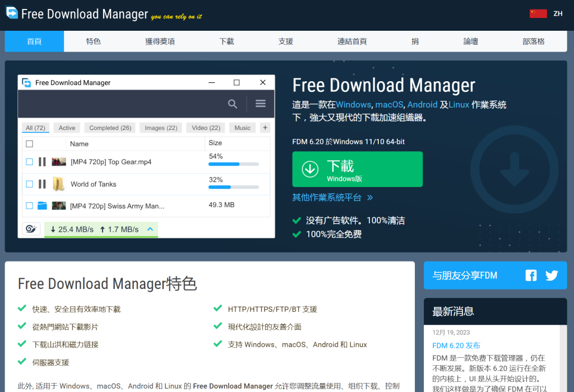The width and height of the screenshot is (574, 392).
Task: Click the snail speed-limit icon
Action: (31, 229)
